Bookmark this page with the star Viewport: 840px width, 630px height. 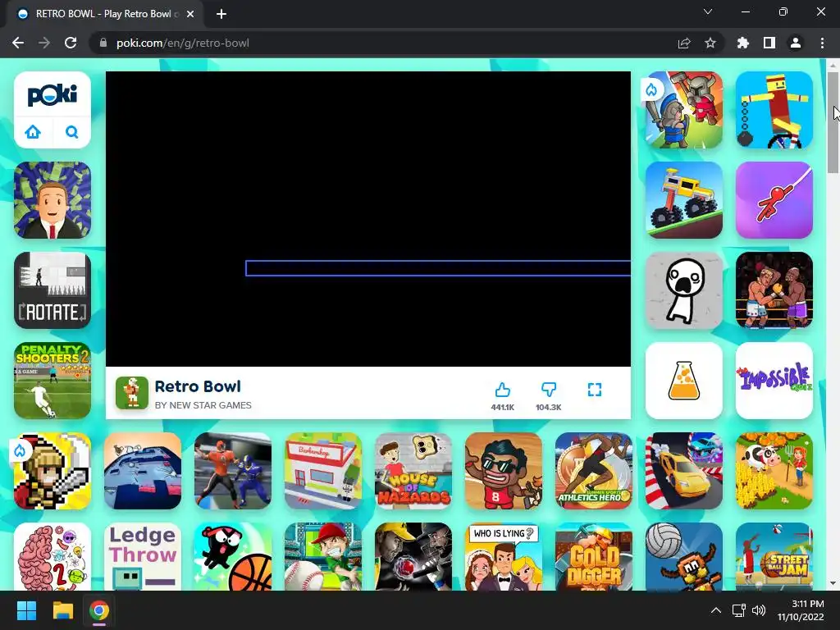pyautogui.click(x=710, y=43)
